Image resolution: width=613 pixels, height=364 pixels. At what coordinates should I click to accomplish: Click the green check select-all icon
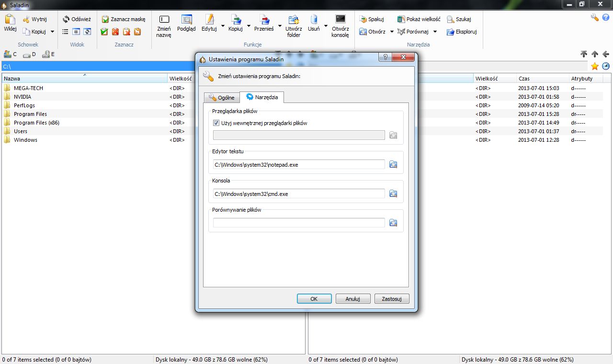coord(104,32)
